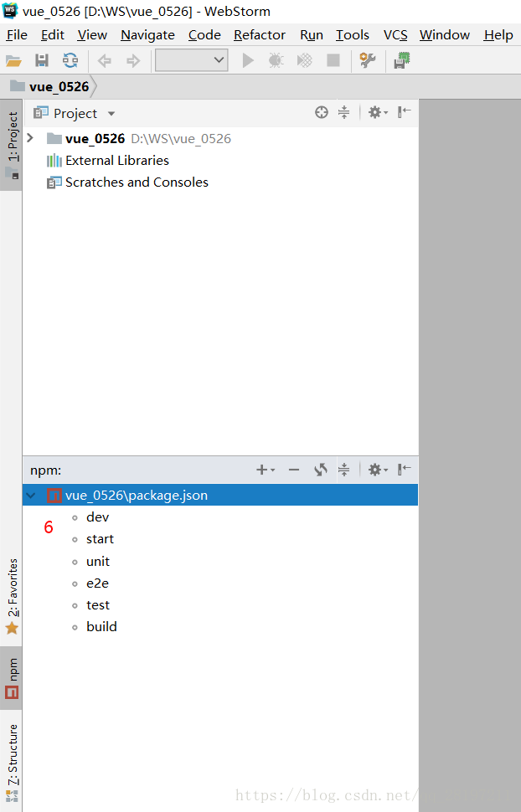Select the dev npm script
This screenshot has height=812, width=521.
click(x=97, y=517)
